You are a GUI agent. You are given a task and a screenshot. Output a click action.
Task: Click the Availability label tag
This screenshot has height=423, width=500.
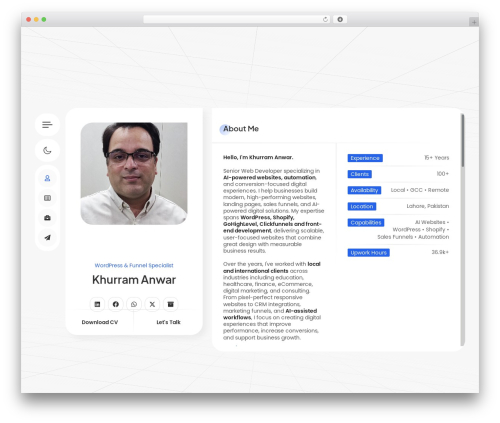click(x=364, y=190)
